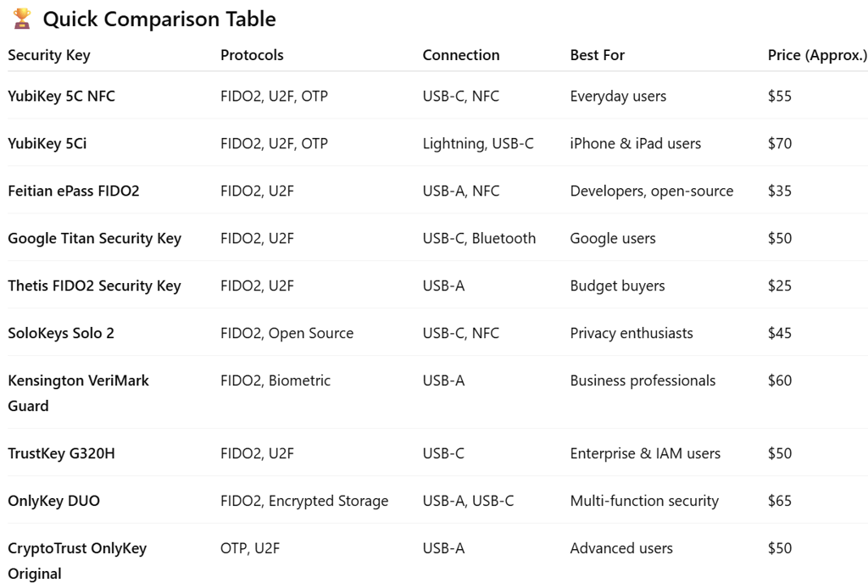
Task: Click the "Privacy enthusiasts" cell
Action: [632, 333]
